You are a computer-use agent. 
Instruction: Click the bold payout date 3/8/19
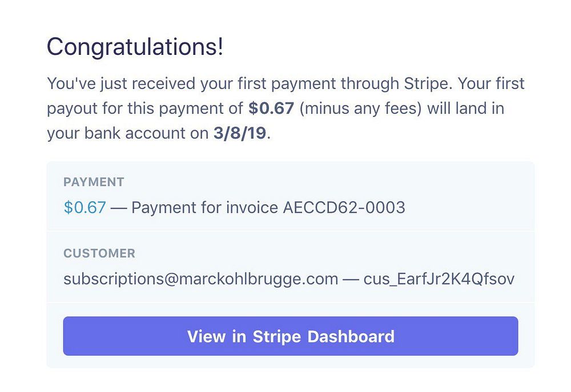[x=240, y=133]
